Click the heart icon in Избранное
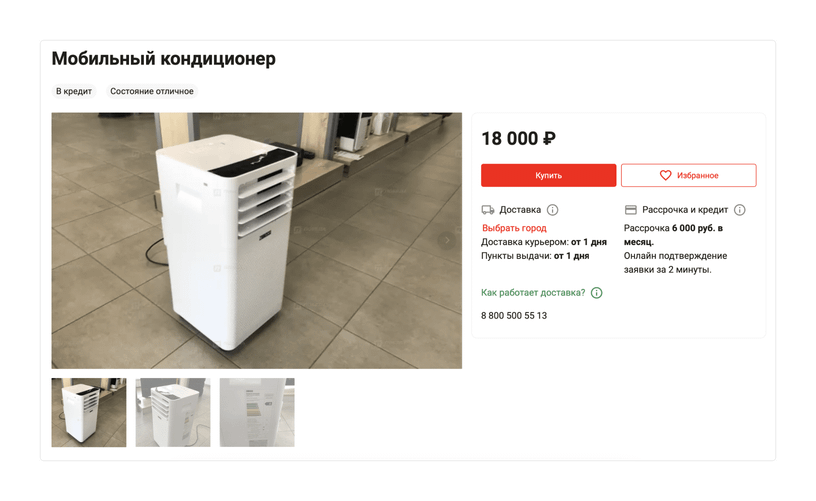The height and width of the screenshot is (501, 816). point(665,175)
